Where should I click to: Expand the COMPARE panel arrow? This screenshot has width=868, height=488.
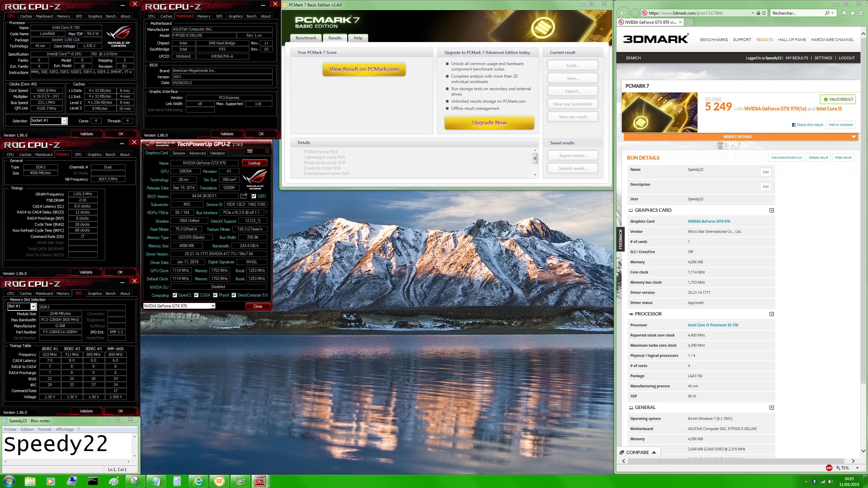tap(654, 452)
